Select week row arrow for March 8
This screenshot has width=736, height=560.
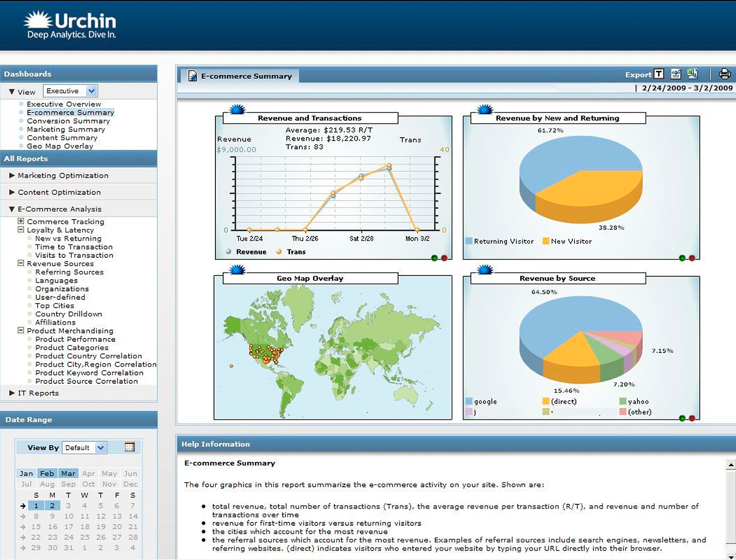tap(22, 516)
